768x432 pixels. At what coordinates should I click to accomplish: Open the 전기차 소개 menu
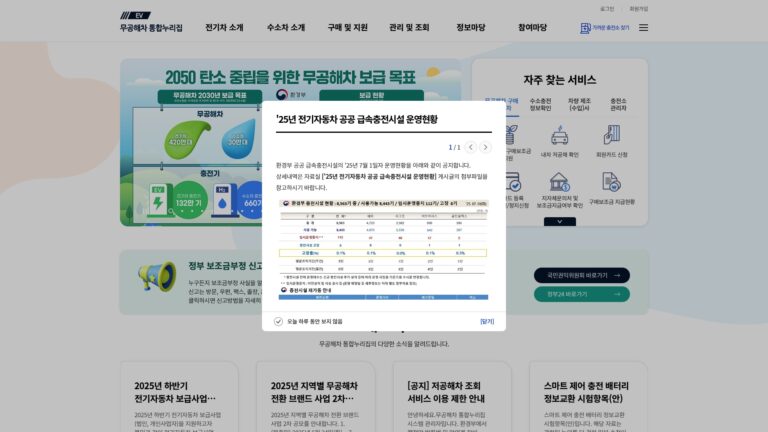click(x=224, y=27)
